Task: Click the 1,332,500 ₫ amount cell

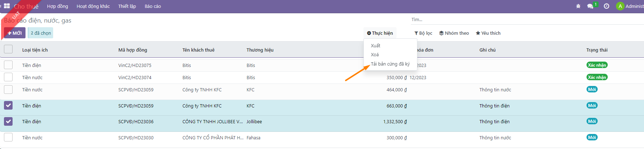Action: click(x=395, y=121)
